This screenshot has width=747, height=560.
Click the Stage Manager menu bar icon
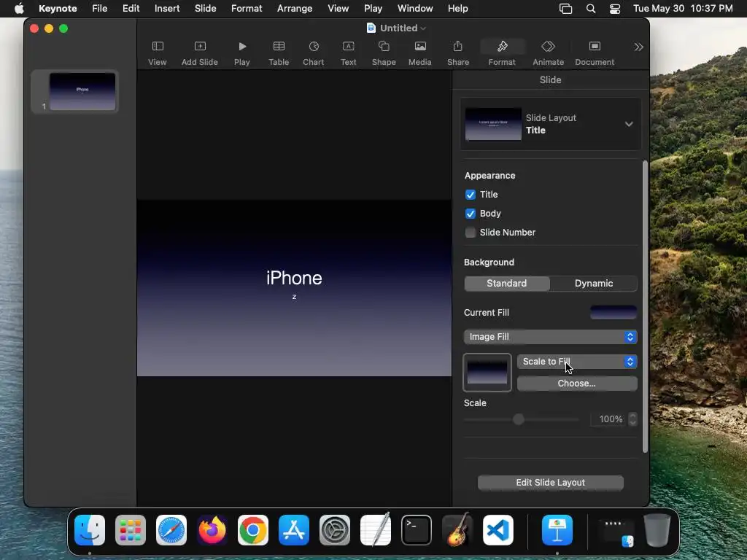click(565, 9)
